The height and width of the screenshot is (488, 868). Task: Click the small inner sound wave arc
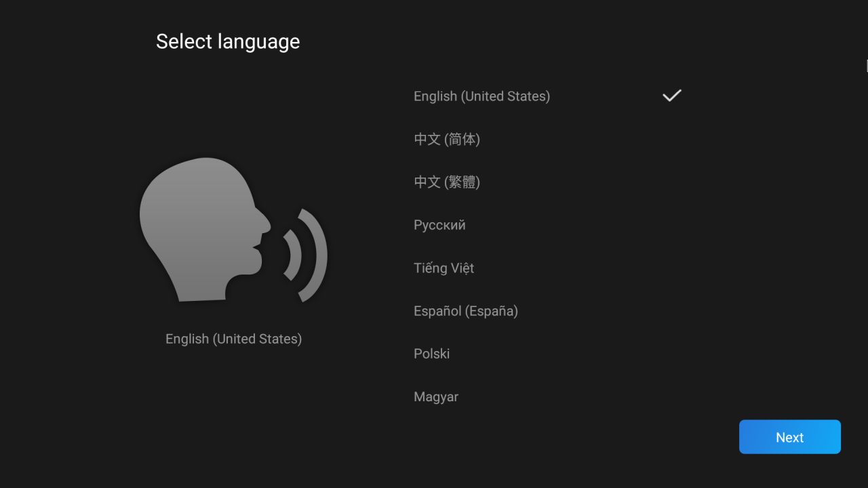coord(294,255)
